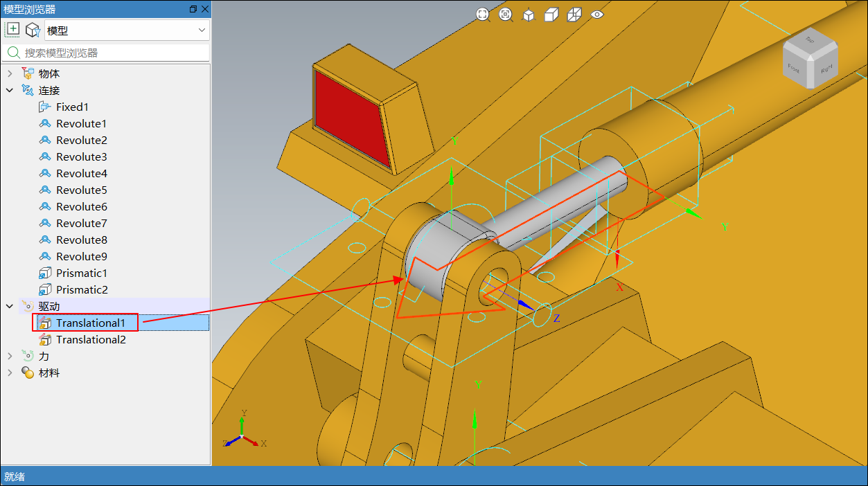Select the wireframe cube display icon
This screenshot has height=486, width=868.
tap(574, 15)
